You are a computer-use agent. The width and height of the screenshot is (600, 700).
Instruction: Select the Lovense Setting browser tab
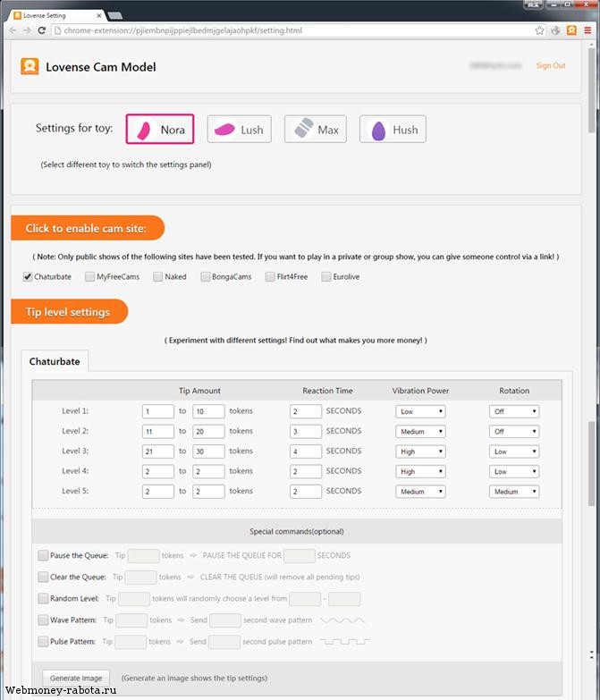(x=54, y=15)
